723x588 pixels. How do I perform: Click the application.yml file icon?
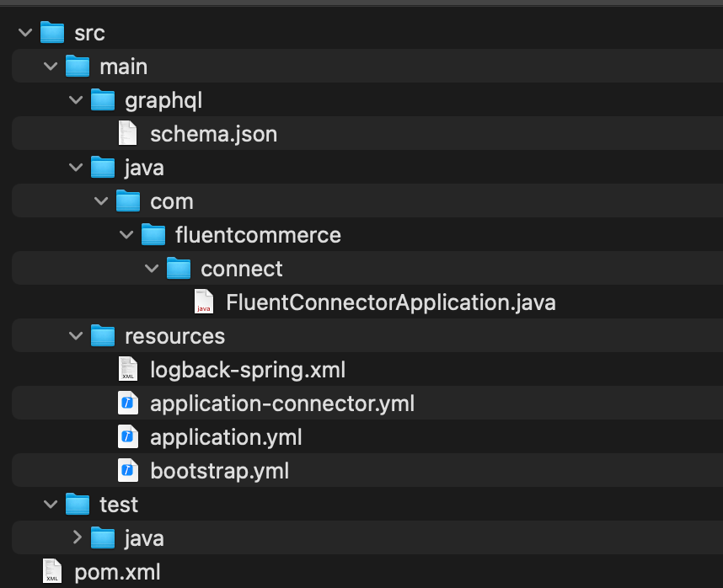(x=128, y=436)
